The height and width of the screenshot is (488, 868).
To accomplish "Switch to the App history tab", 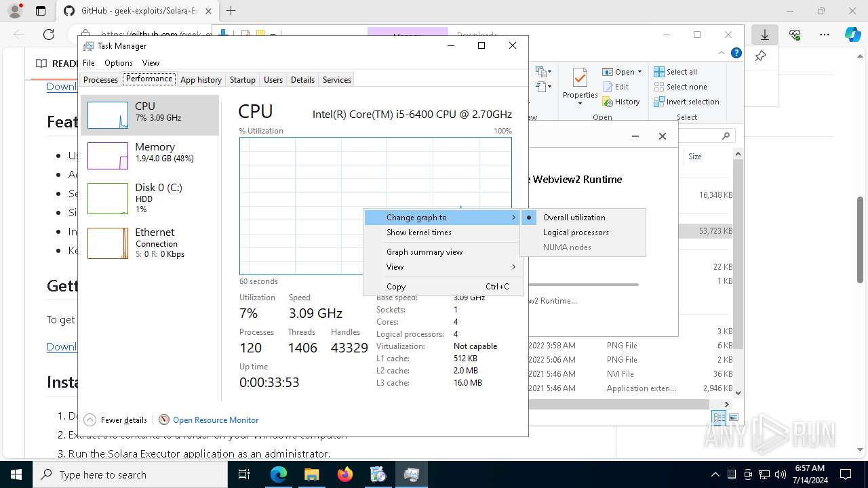I will click(x=201, y=80).
